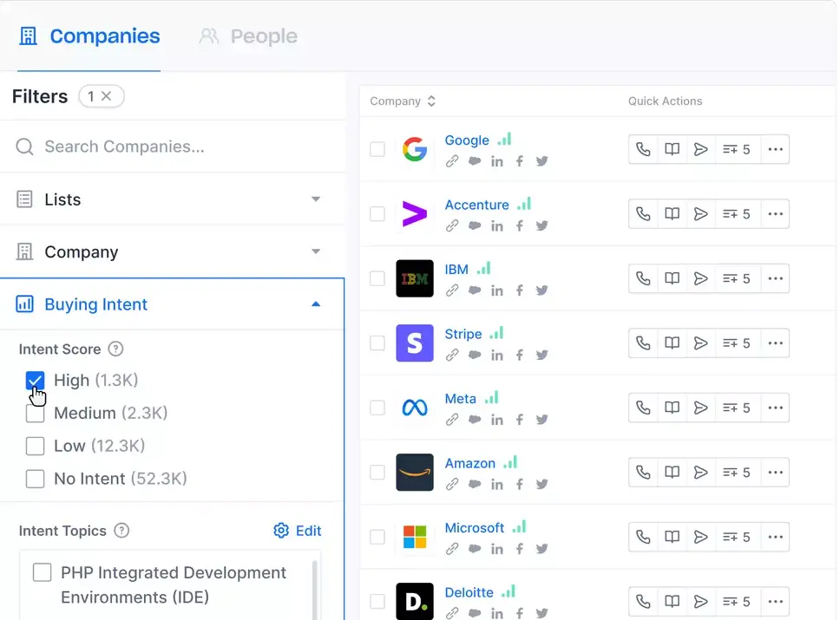This screenshot has width=840, height=620.
Task: Open the Google company link
Action: coord(467,140)
